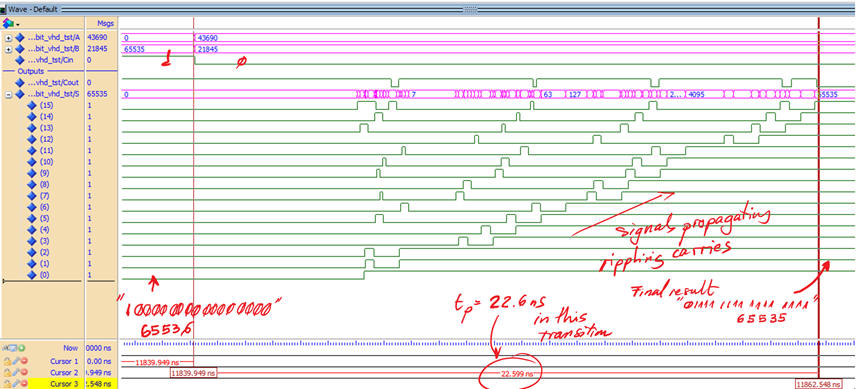The image size is (857, 389).
Task: Toggle the lock icon for Cursor 1
Action: pos(7,362)
